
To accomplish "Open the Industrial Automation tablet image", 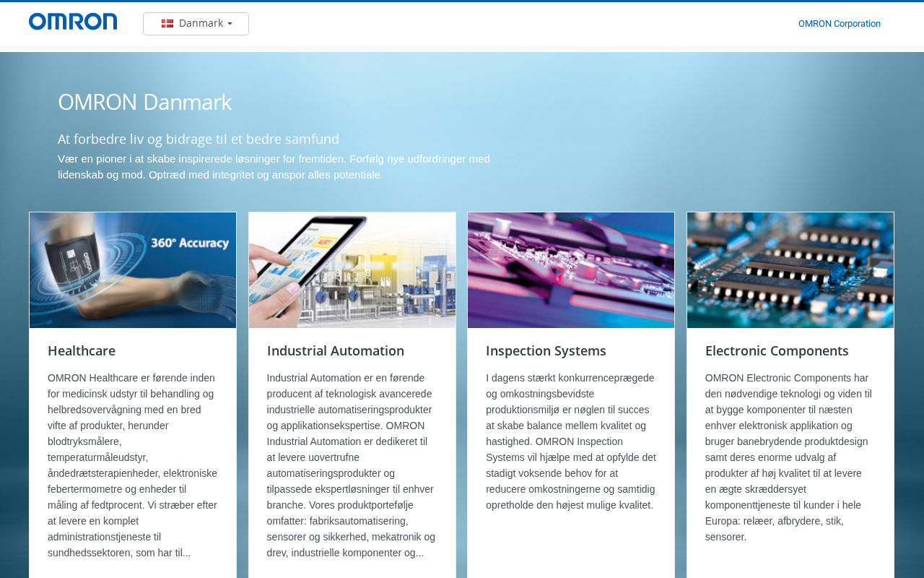I will (352, 270).
